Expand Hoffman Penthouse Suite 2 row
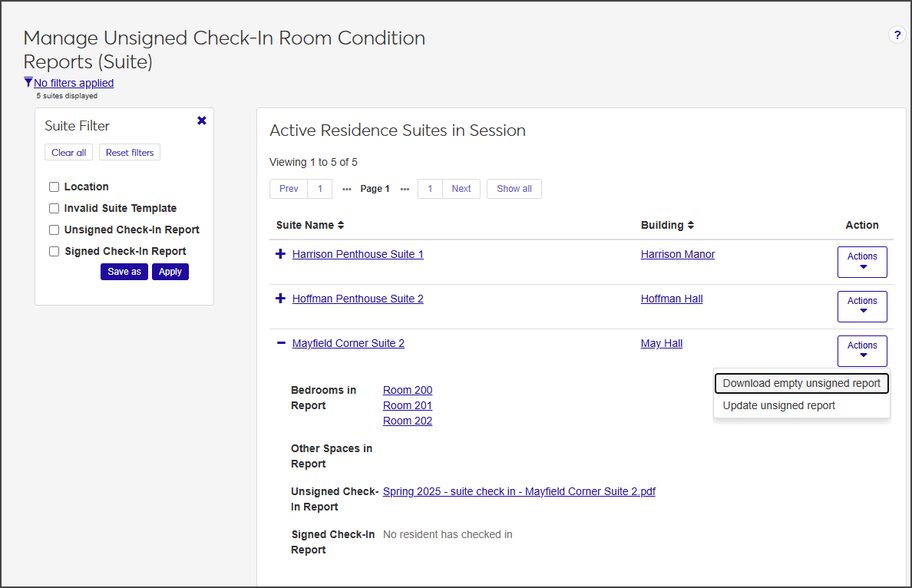 (280, 299)
